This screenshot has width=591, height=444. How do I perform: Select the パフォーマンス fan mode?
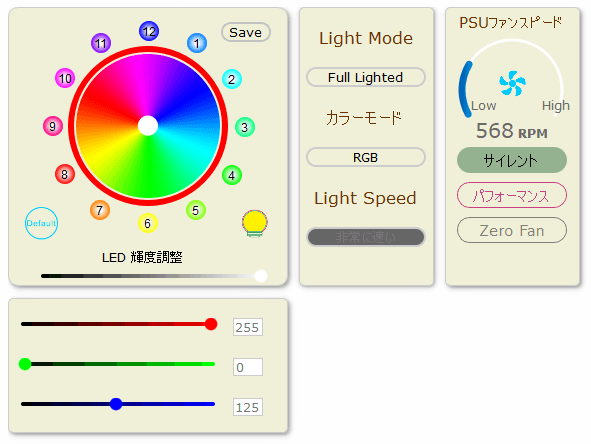[512, 195]
